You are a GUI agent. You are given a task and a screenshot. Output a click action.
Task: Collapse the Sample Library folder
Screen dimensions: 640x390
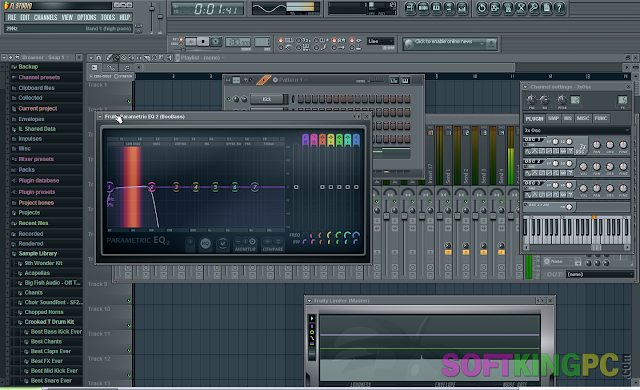[x=38, y=253]
